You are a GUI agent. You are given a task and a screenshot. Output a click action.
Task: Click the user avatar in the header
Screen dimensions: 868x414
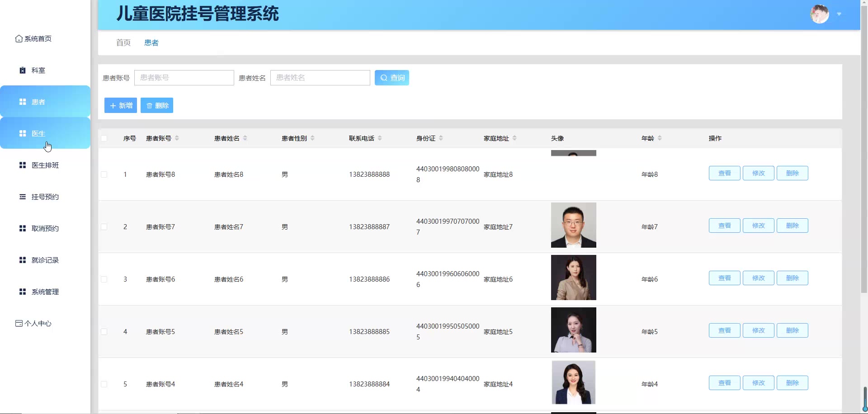click(x=819, y=14)
